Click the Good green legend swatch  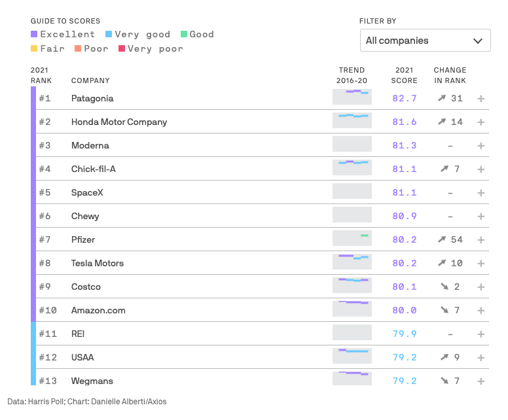(184, 34)
